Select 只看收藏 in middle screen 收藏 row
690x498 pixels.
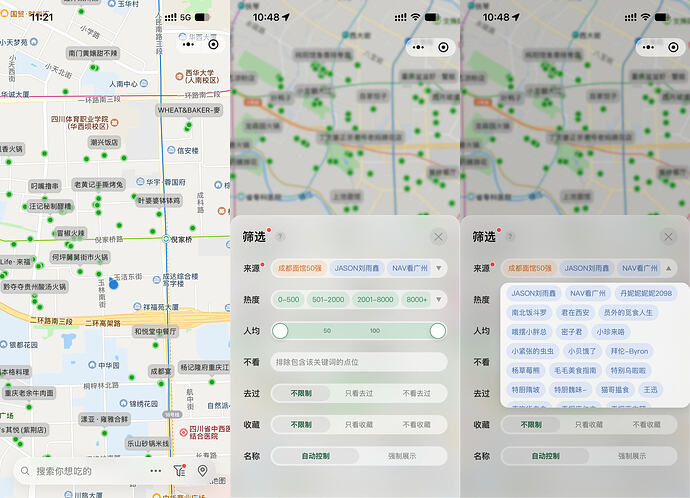tap(359, 425)
